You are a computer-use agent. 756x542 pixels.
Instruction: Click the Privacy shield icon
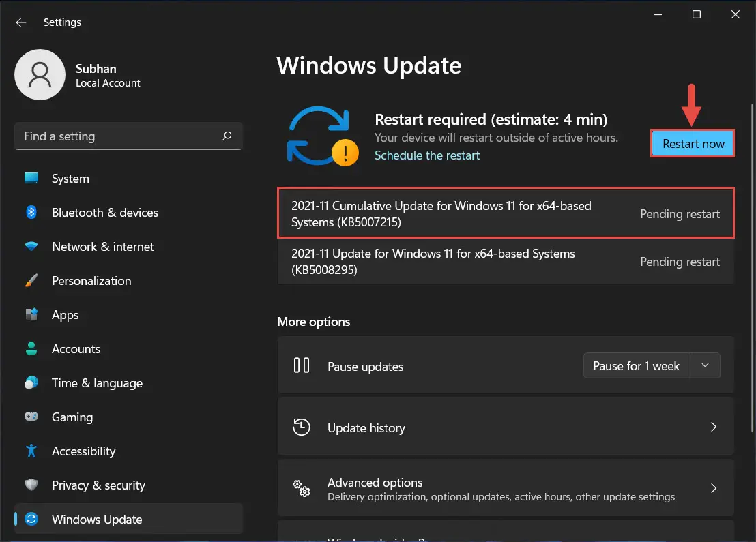pos(31,485)
